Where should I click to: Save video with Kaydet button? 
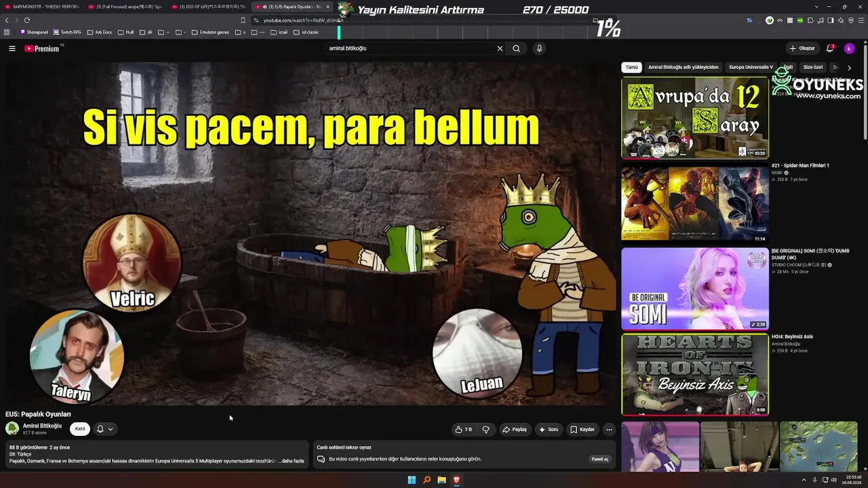coord(583,429)
